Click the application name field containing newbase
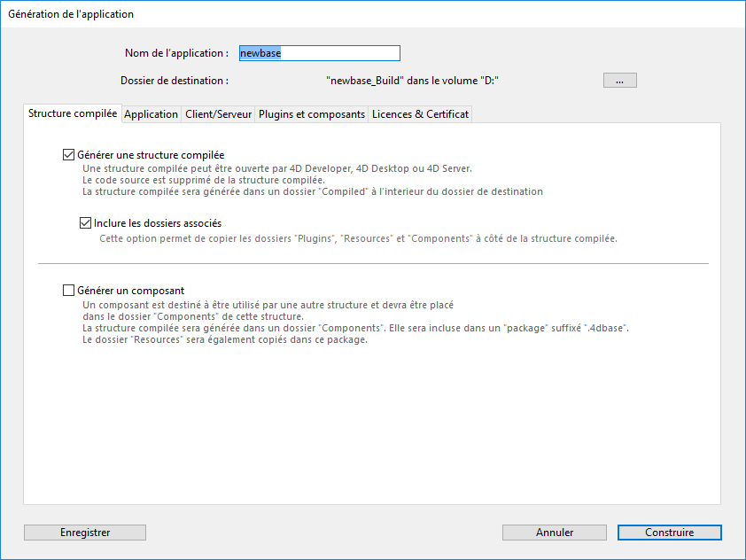 pyautogui.click(x=319, y=53)
